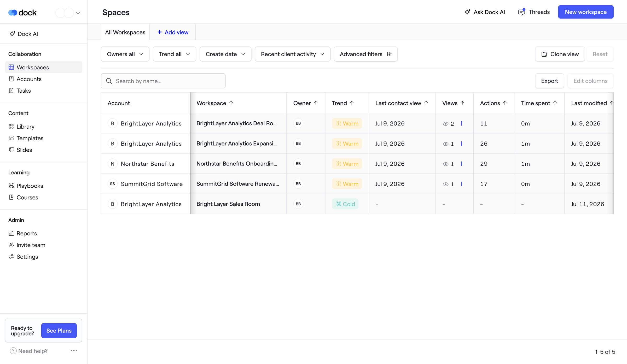
Task: Open Dock AI from the sidebar
Action: (x=24, y=34)
